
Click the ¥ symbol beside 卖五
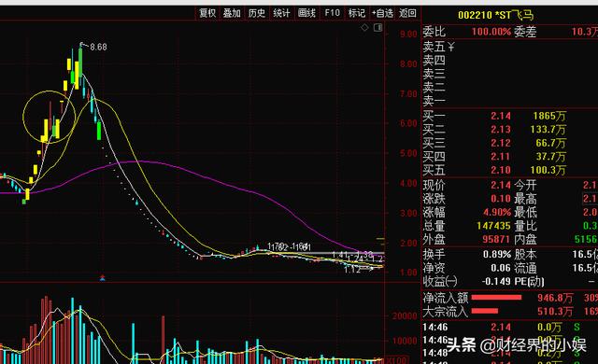tap(451, 47)
